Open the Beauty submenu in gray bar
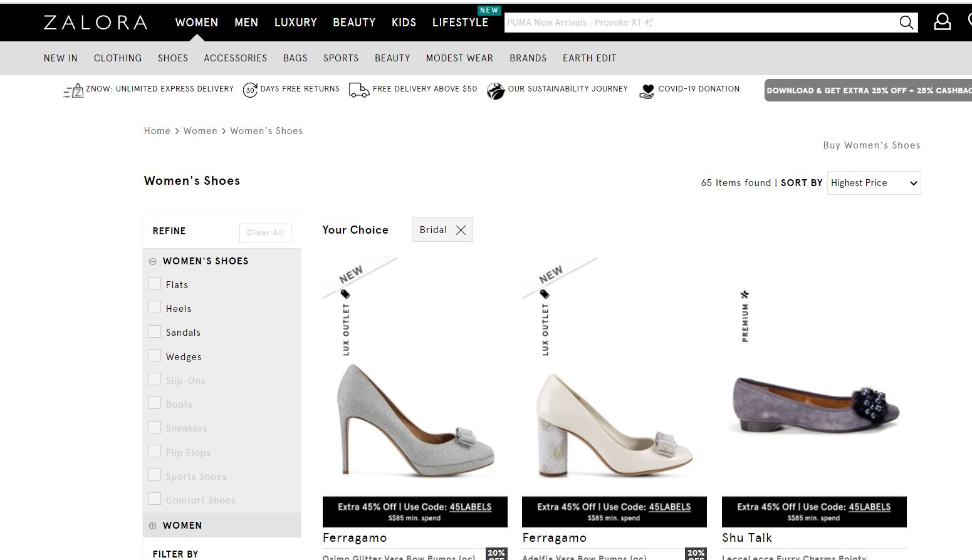This screenshot has width=972, height=560. click(392, 58)
